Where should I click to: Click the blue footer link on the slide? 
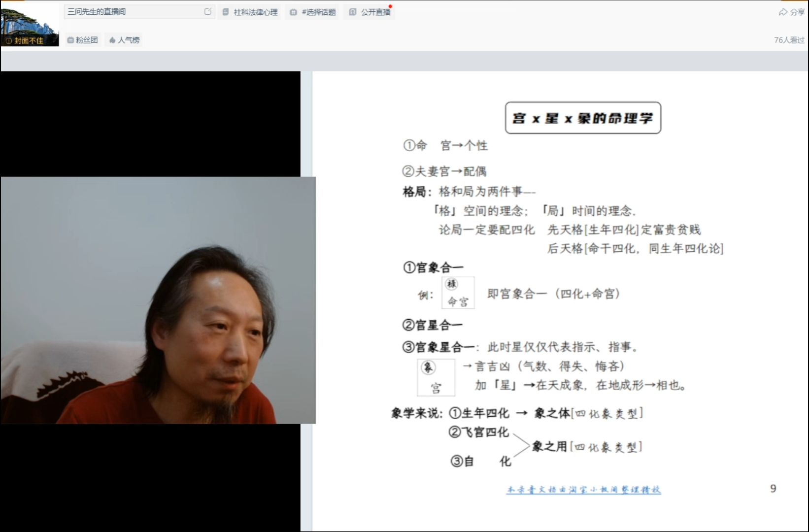click(584, 489)
